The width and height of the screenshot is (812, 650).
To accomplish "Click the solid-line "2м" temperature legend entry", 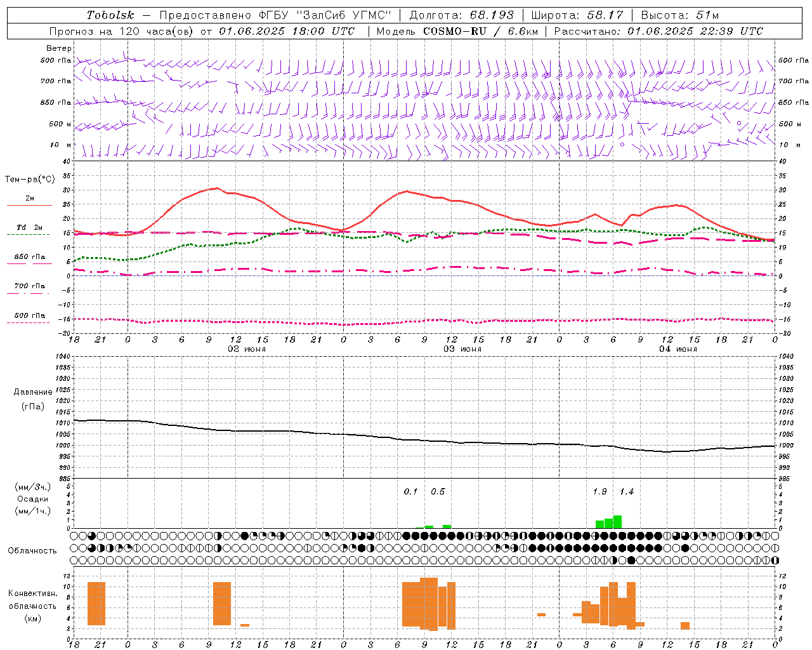I will coord(30,199).
